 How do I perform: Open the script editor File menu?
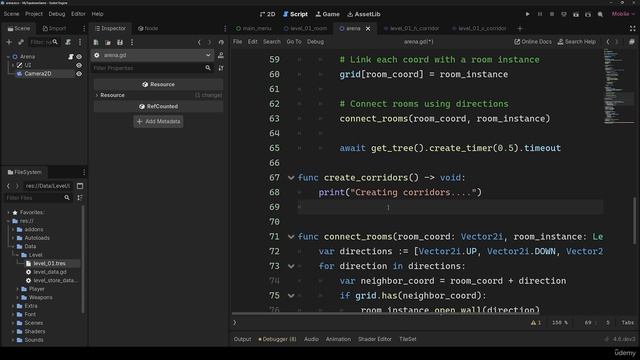click(x=237, y=42)
